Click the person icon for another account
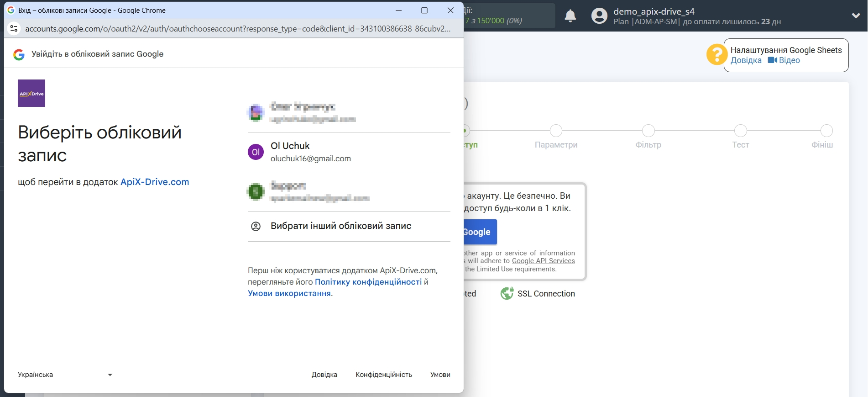The width and height of the screenshot is (868, 397). click(x=256, y=226)
